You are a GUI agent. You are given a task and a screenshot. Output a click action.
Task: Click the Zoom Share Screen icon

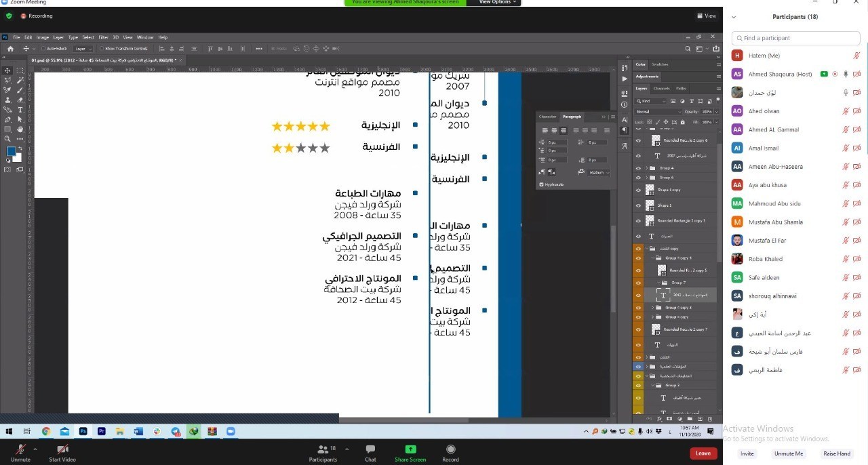click(x=410, y=452)
